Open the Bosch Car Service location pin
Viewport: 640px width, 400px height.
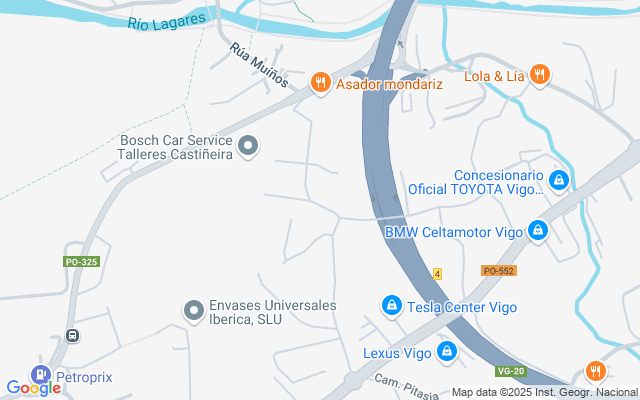coord(248,147)
